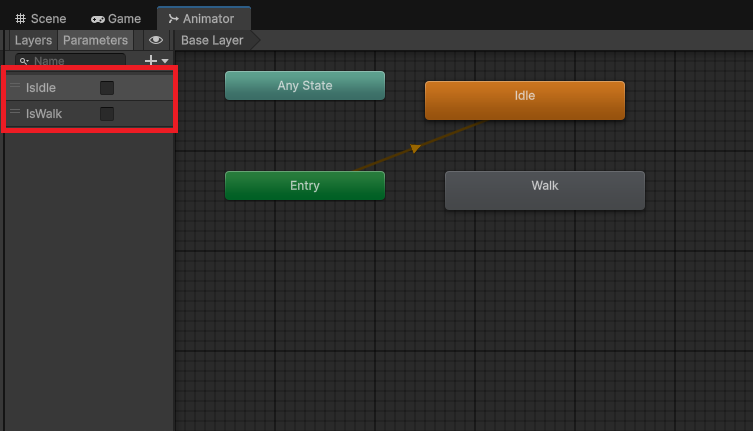The height and width of the screenshot is (431, 753).
Task: Select the transition arrow to Idle
Action: pyautogui.click(x=414, y=148)
